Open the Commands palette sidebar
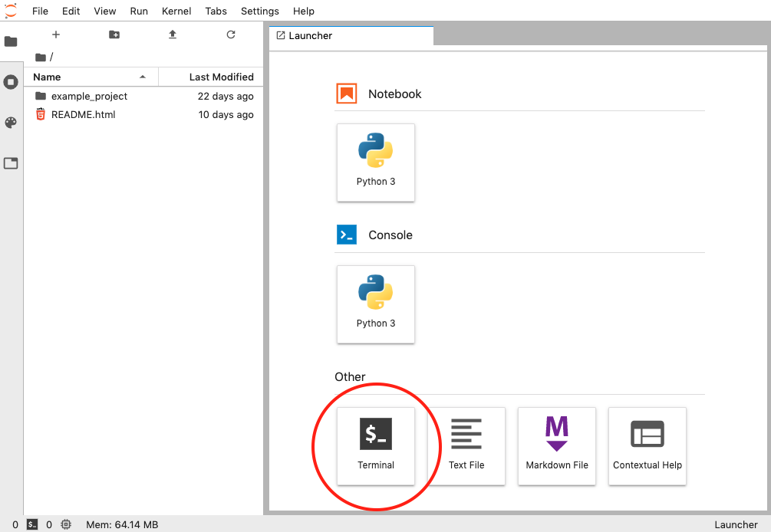 pos(11,123)
